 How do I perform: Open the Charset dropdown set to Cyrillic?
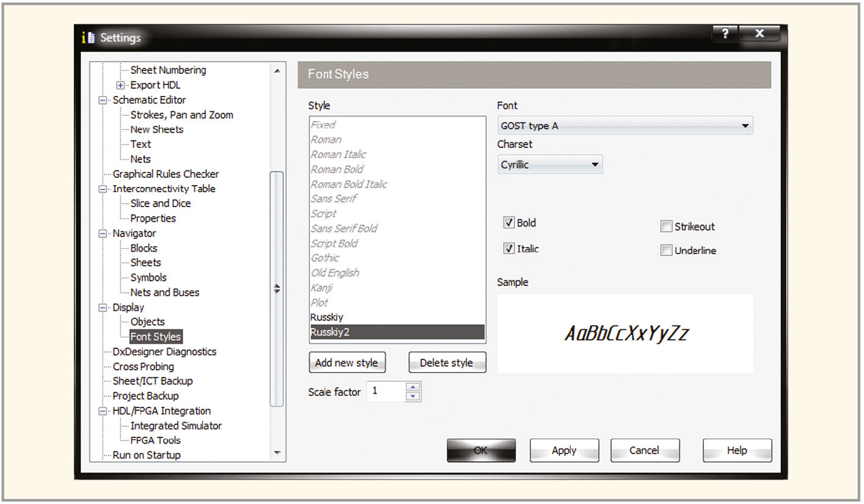point(549,165)
